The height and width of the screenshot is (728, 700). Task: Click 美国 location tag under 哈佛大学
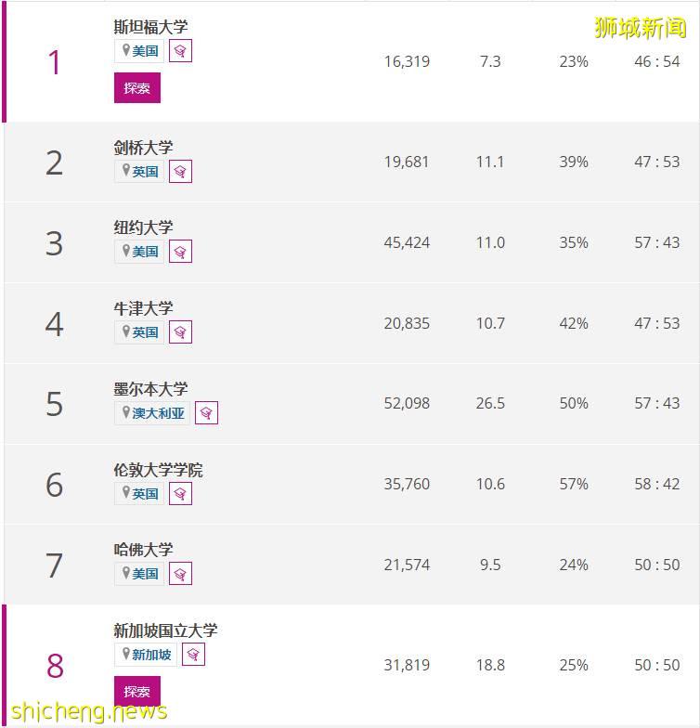coord(139,574)
